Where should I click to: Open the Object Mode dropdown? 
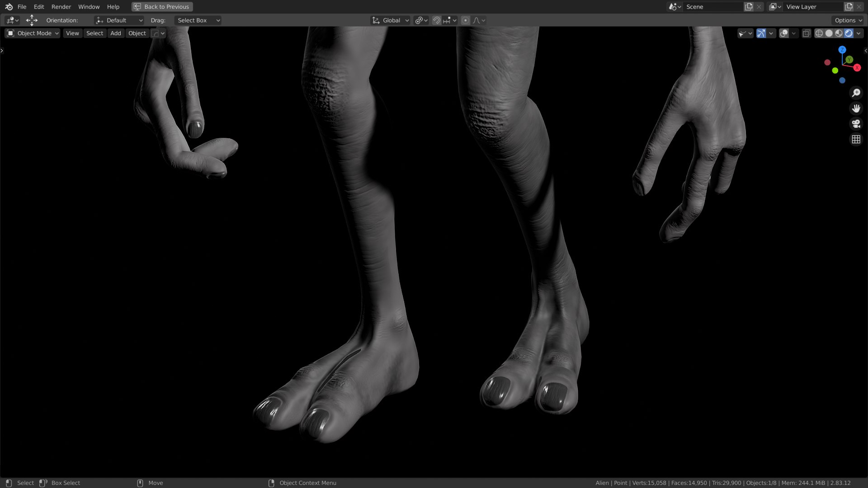(x=33, y=33)
